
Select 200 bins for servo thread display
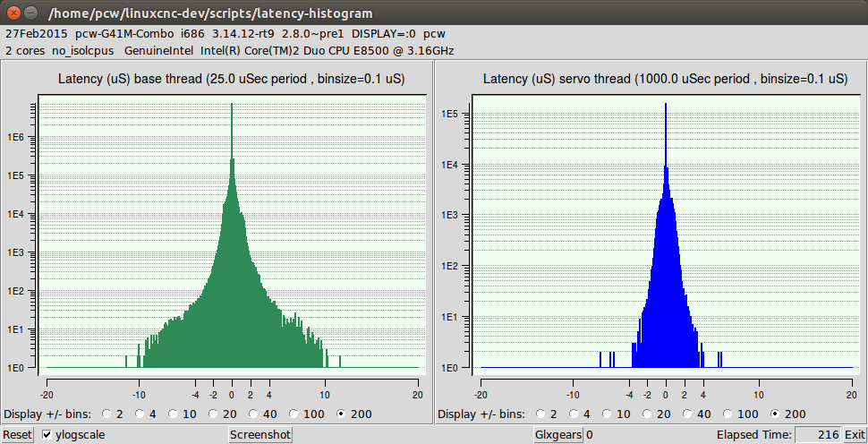click(x=776, y=414)
